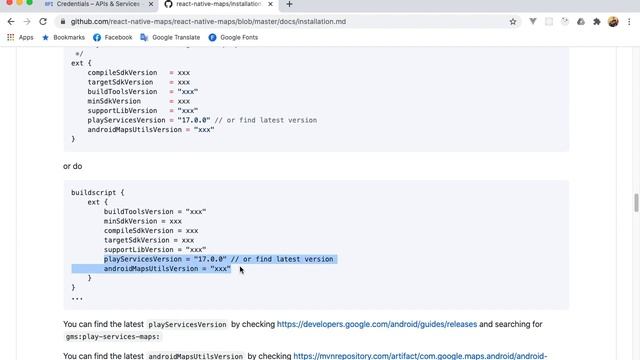Open a new browser tab
This screenshot has width=640, height=360.
(289, 4)
